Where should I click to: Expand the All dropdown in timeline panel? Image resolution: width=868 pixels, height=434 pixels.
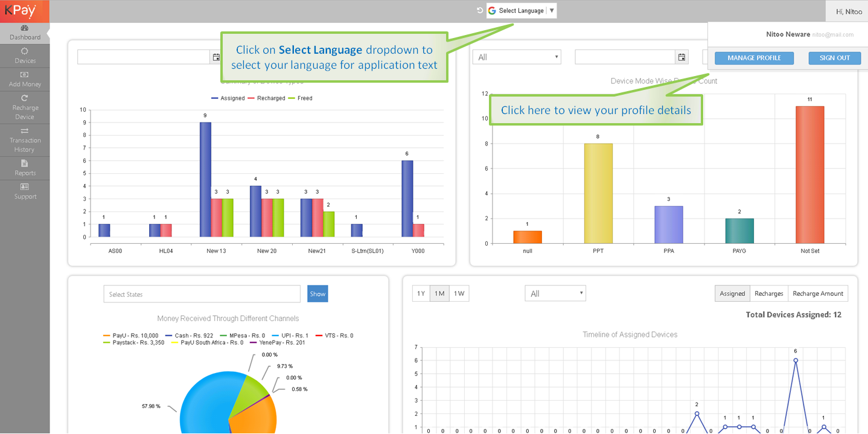click(555, 294)
